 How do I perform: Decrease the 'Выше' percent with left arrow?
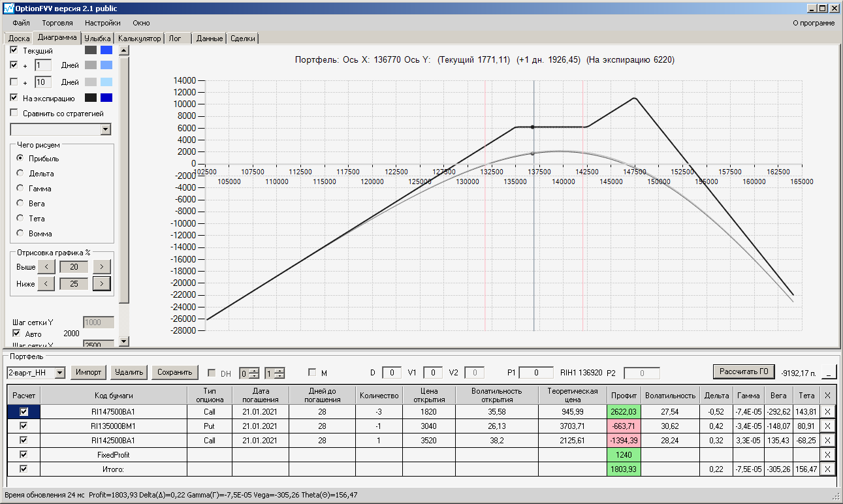tap(46, 267)
